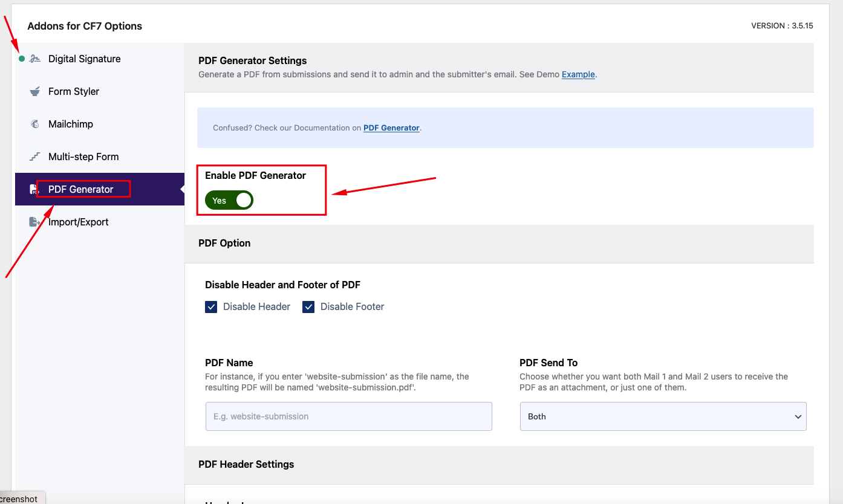Screen dimensions: 843x504
Task: Click the 'Enable PDF Generator' label
Action: coord(256,175)
